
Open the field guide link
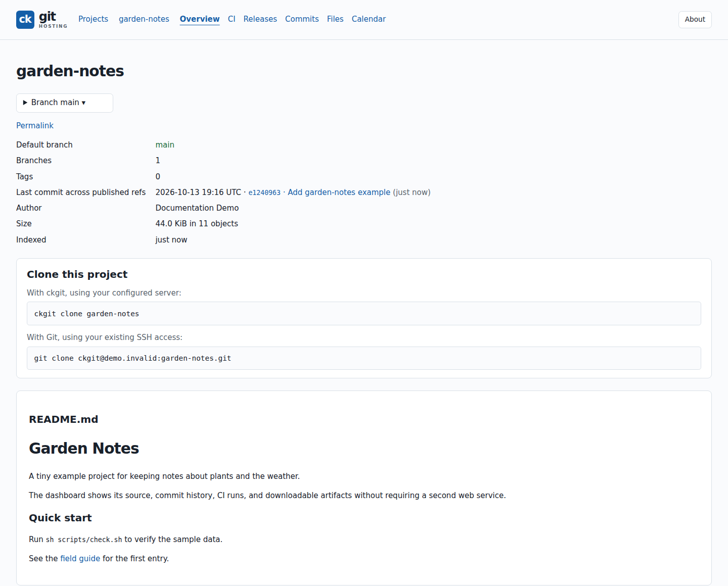[80, 559]
